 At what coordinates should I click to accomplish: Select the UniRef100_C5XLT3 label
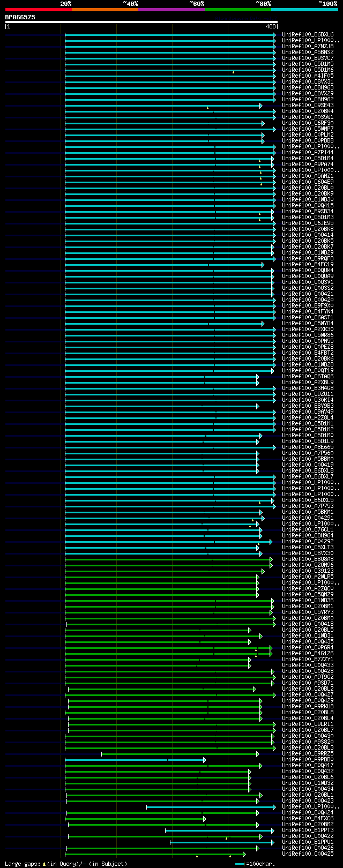308,548
